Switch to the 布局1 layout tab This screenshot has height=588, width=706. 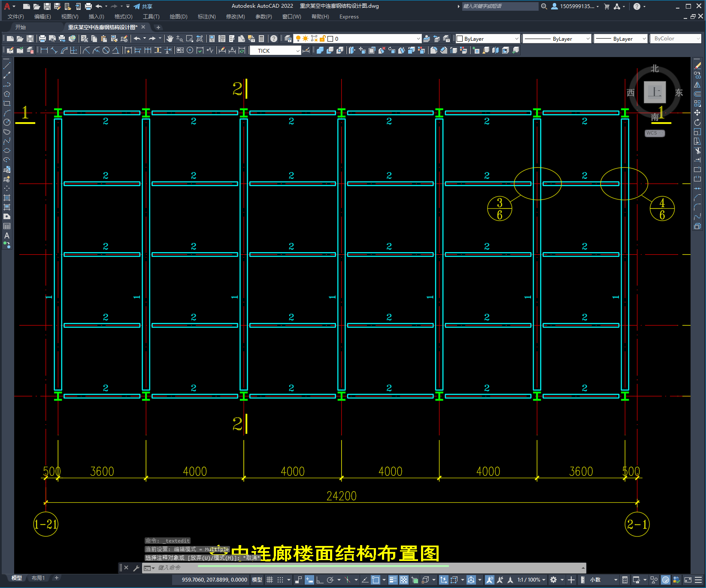click(38, 578)
